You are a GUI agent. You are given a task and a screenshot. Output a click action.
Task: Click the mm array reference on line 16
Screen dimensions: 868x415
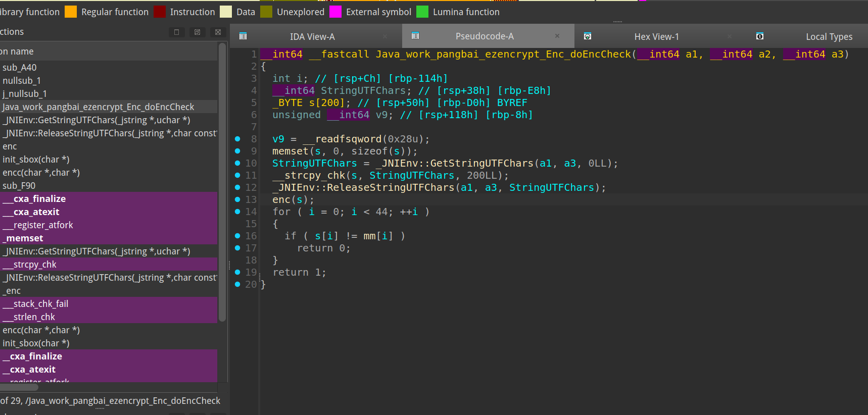tap(369, 236)
